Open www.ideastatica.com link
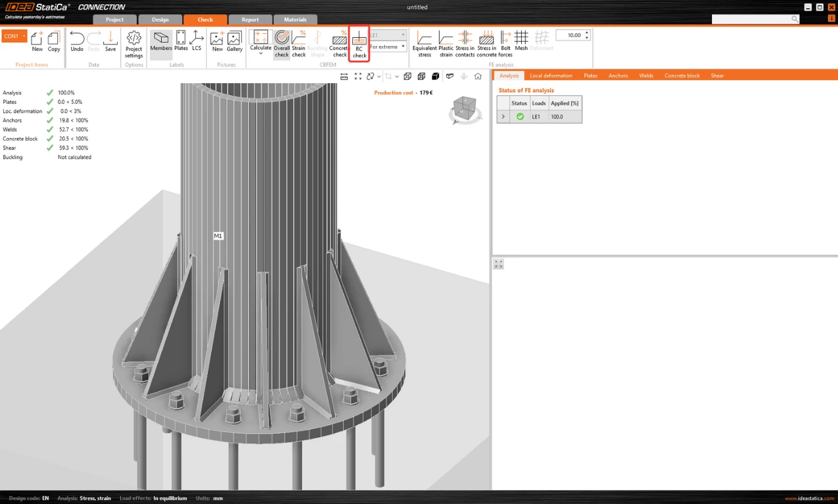 click(x=809, y=498)
